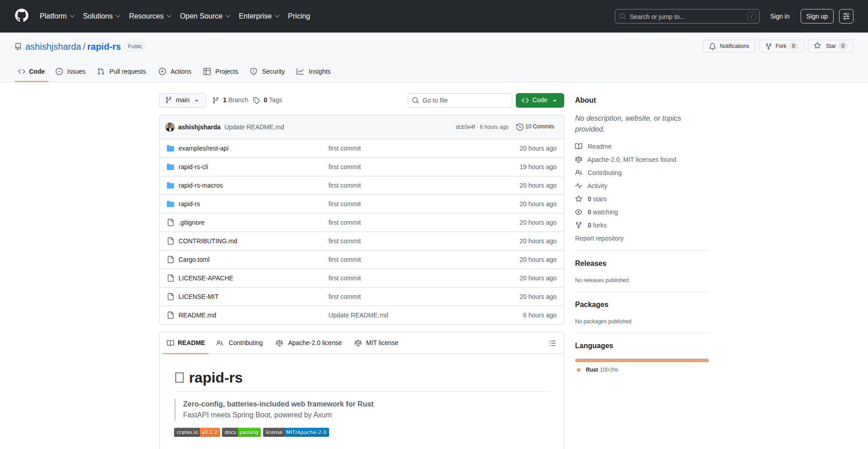Open the Pricing link
Viewport: 868px width, 449px height.
pos(299,16)
